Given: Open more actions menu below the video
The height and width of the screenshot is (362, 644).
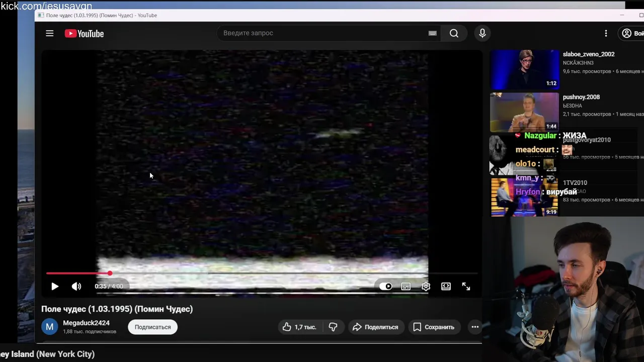Looking at the screenshot, I should tap(475, 327).
